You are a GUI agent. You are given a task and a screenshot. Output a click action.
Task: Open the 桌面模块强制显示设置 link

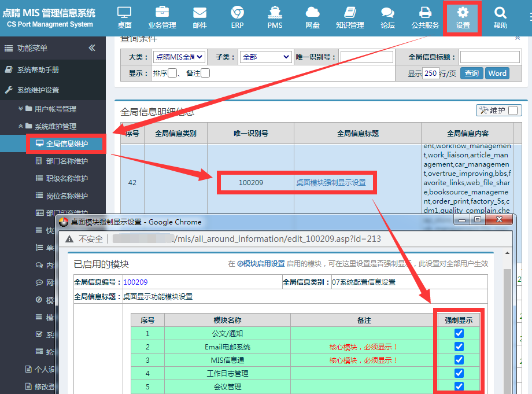pos(331,183)
